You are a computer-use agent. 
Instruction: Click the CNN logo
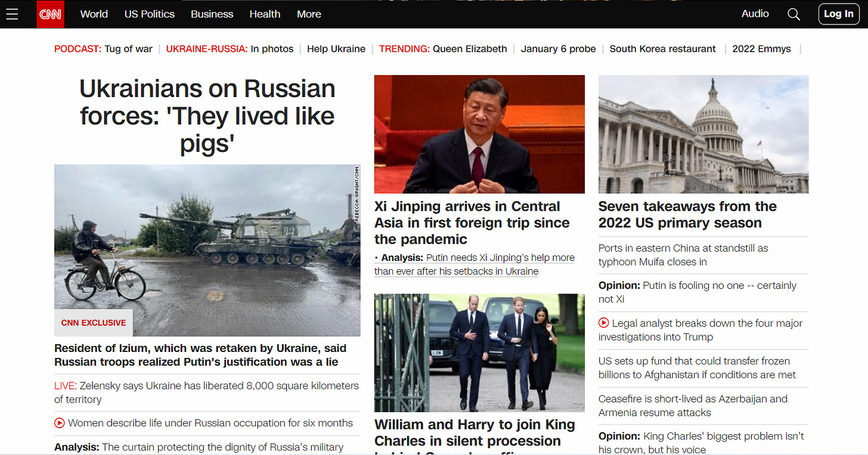point(50,14)
